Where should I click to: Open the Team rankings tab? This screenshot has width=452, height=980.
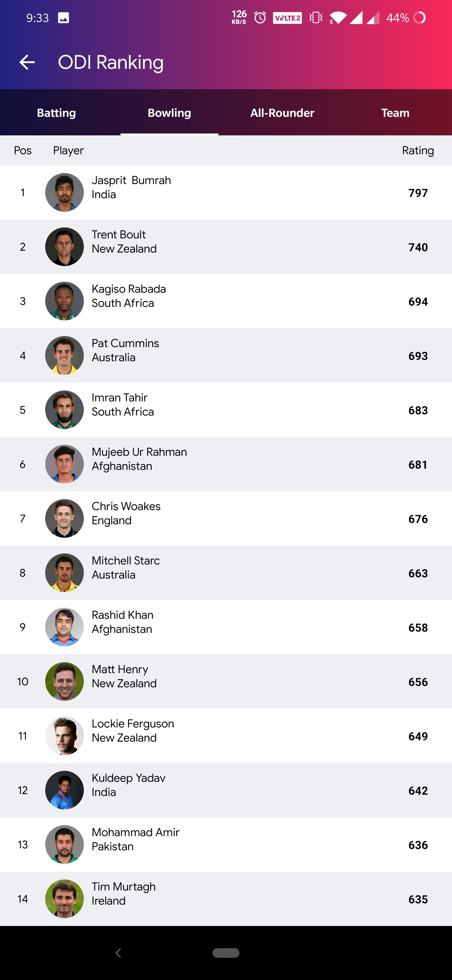coord(395,113)
